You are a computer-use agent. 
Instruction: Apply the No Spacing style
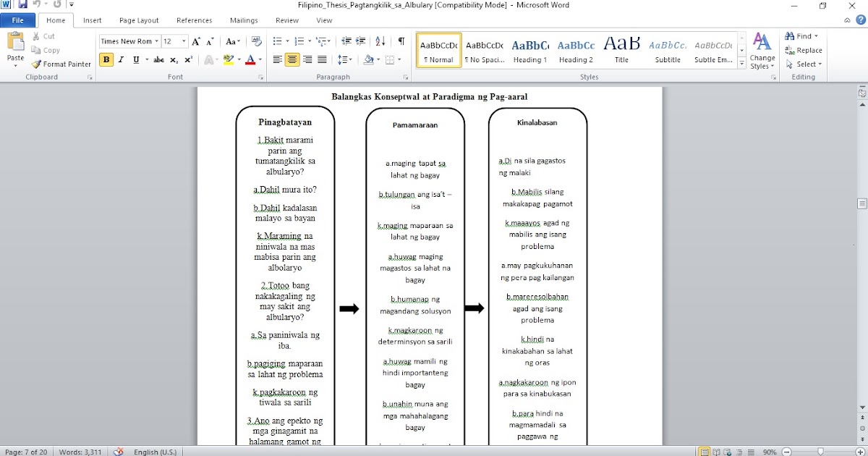point(485,51)
